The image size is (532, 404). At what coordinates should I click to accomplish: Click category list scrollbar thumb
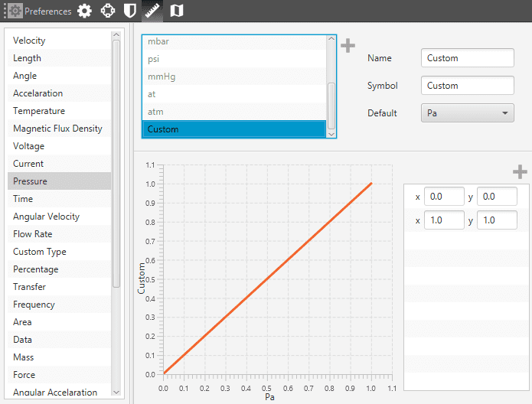[x=116, y=164]
